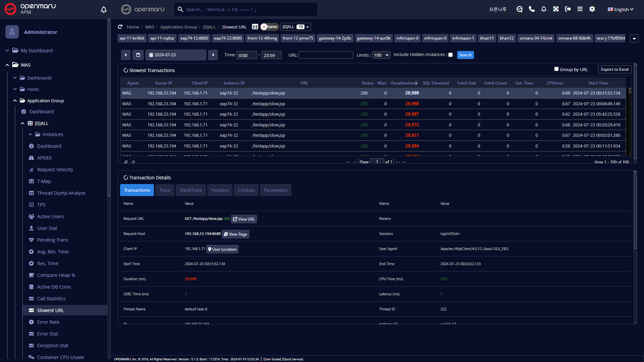Go to the previous date with the left arrow
644x362 pixels.
(x=125, y=55)
